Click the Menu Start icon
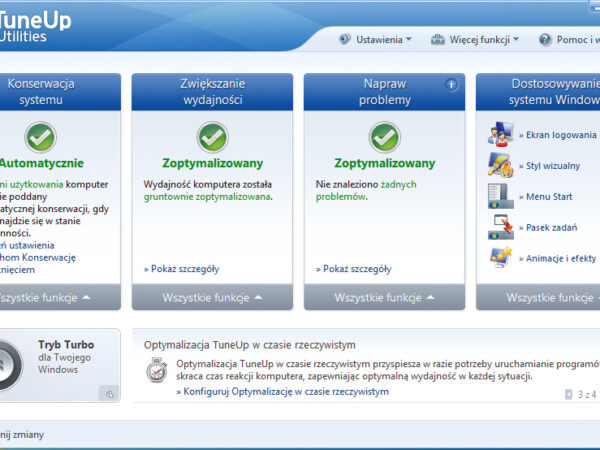Viewport: 600px width, 450px height. click(x=500, y=196)
